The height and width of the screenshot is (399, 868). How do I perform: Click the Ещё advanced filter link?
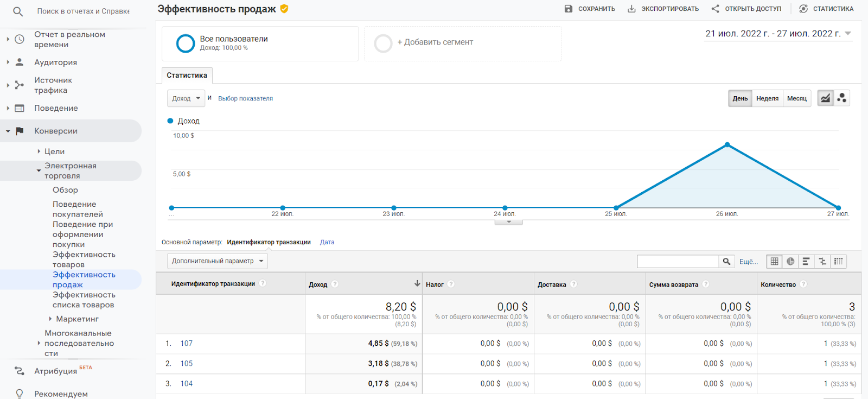point(749,262)
